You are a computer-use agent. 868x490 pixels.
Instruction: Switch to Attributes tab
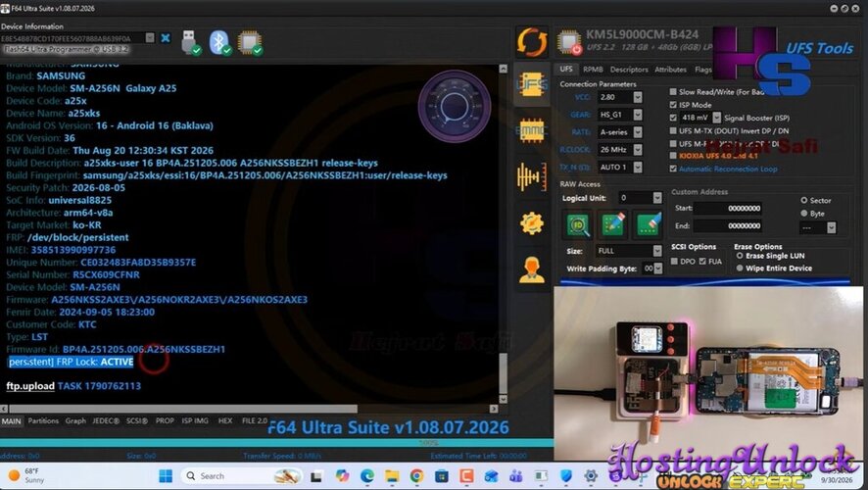(670, 70)
